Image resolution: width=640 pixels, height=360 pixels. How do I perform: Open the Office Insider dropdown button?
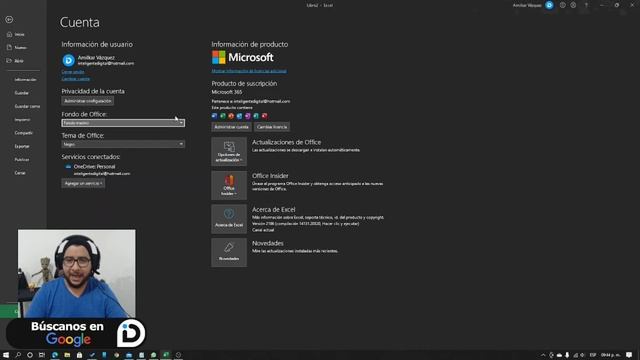229,185
